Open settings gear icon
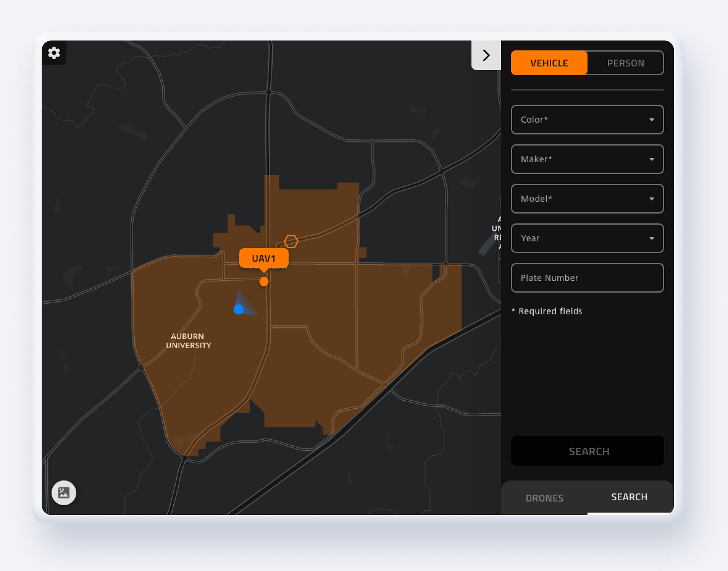Screen dimensions: 728x571 [x=54, y=53]
